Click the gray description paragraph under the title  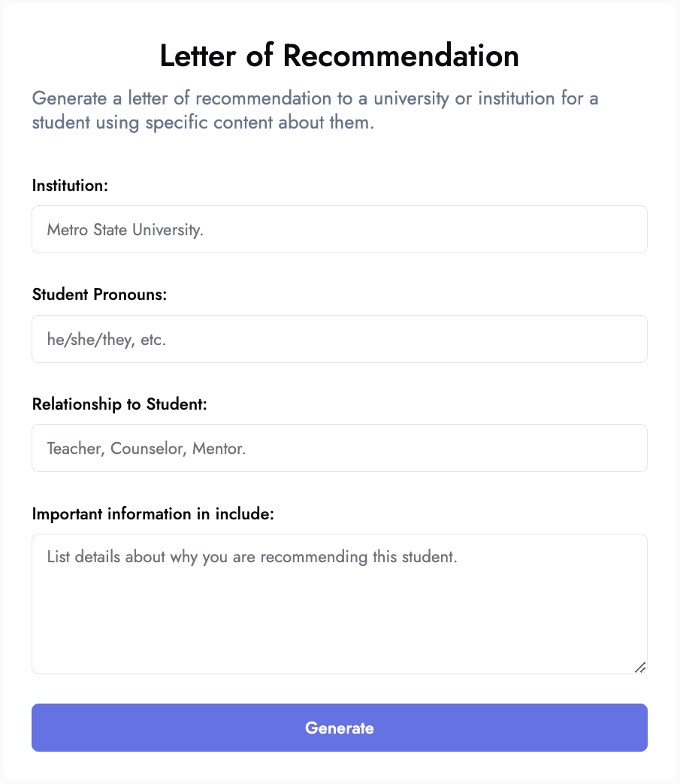[x=316, y=110]
